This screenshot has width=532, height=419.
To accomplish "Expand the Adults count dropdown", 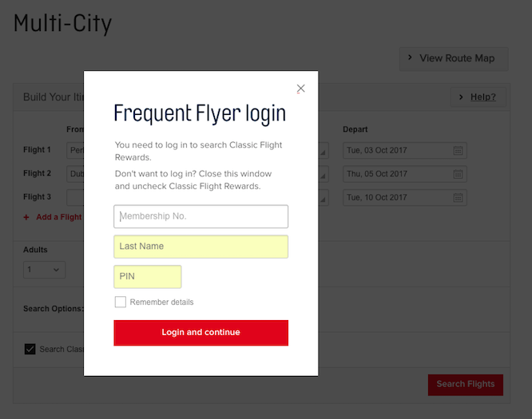I will click(x=44, y=270).
